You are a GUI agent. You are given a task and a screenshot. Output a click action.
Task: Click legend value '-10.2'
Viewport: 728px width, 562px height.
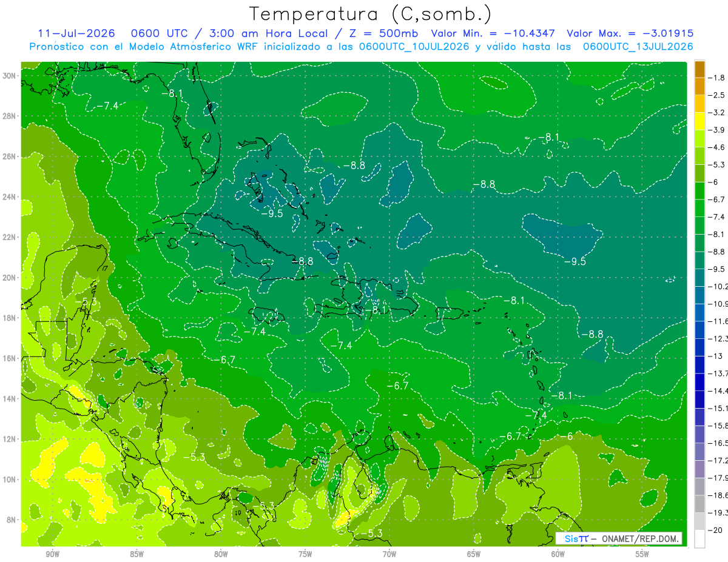pos(718,286)
